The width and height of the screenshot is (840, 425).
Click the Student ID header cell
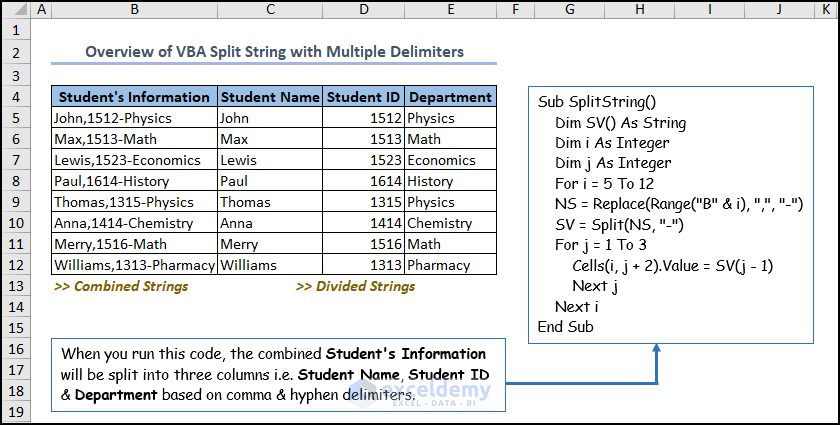364,96
